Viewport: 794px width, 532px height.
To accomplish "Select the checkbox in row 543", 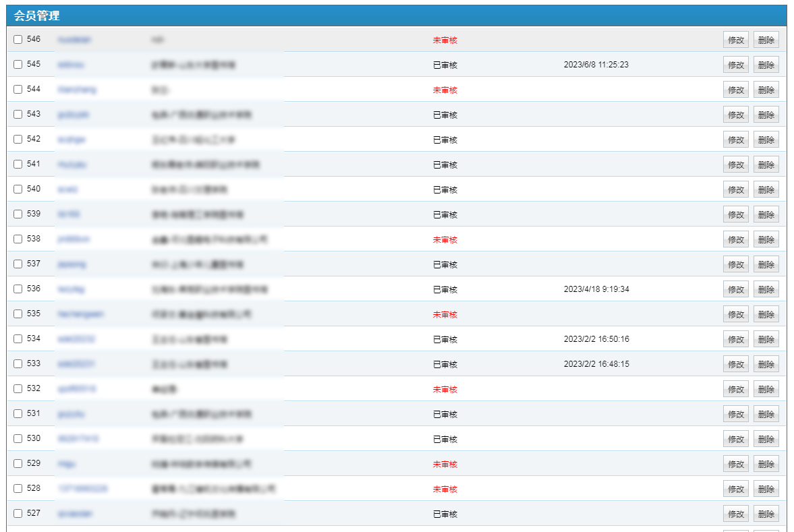I will click(18, 115).
